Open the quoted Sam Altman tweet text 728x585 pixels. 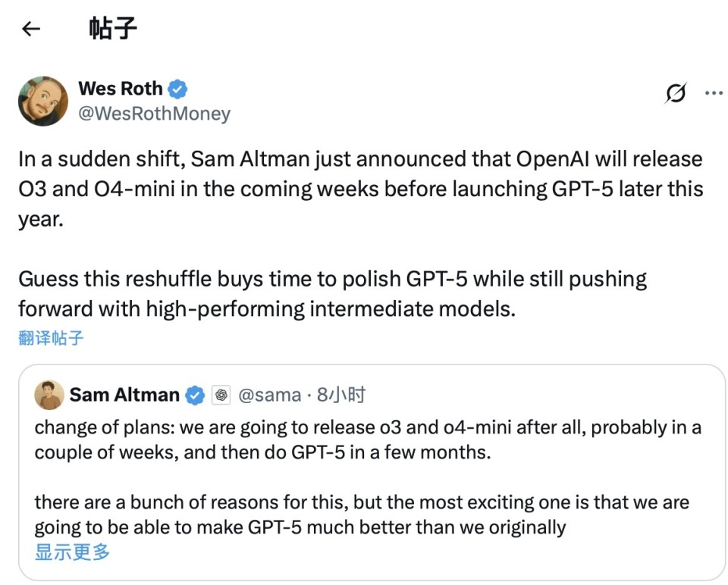pos(368,477)
